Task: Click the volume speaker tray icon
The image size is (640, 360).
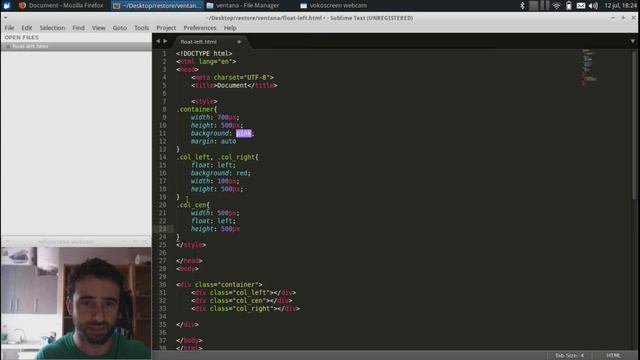Action: [x=593, y=5]
